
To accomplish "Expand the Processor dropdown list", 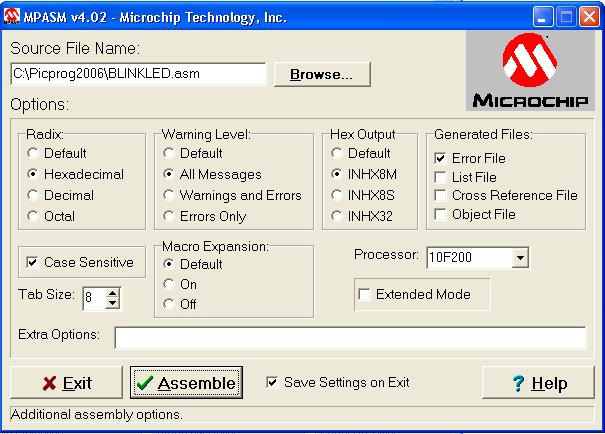I will (x=519, y=258).
